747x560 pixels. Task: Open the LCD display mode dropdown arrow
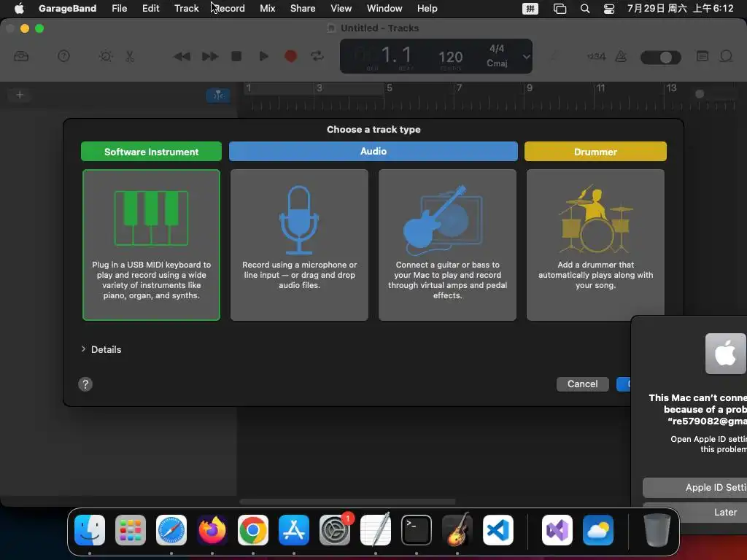tap(526, 57)
